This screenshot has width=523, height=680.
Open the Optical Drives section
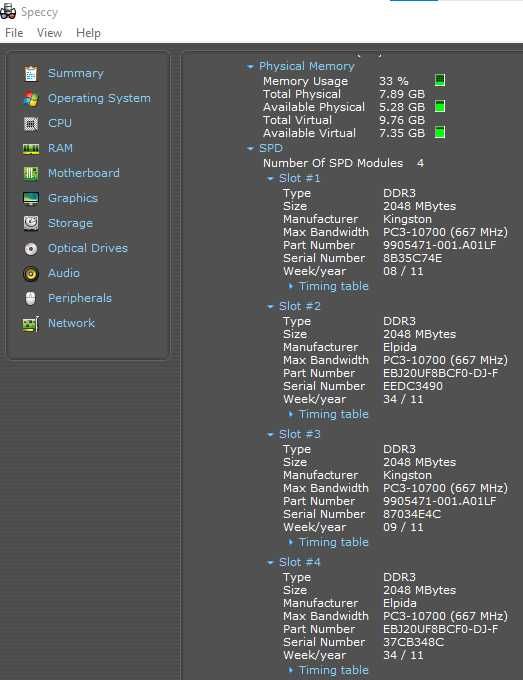pos(88,248)
